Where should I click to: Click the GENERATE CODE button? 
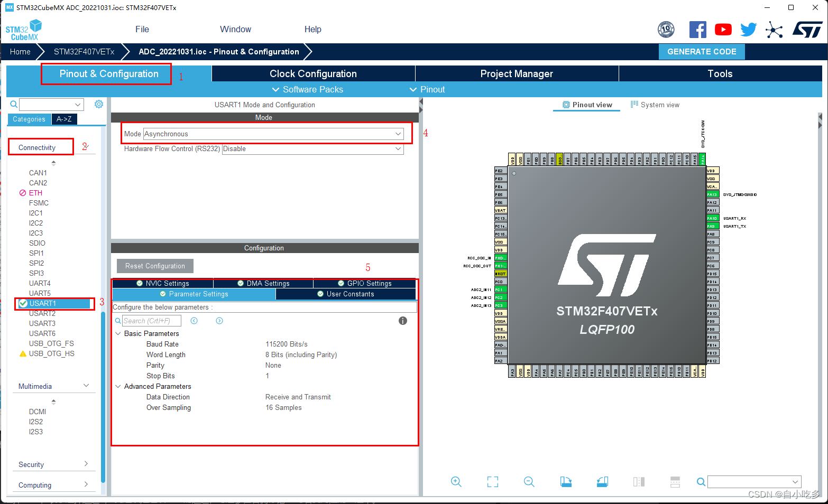tap(702, 52)
